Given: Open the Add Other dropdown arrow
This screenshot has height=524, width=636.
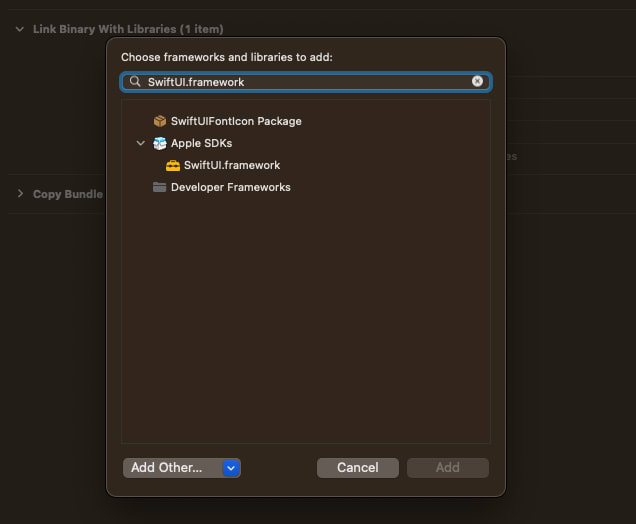Looking at the screenshot, I should 231,468.
